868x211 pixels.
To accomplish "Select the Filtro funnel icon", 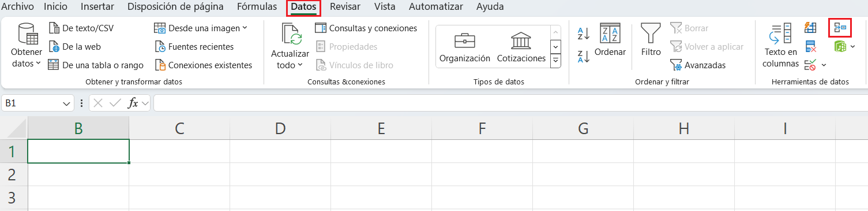I will pyautogui.click(x=651, y=34).
